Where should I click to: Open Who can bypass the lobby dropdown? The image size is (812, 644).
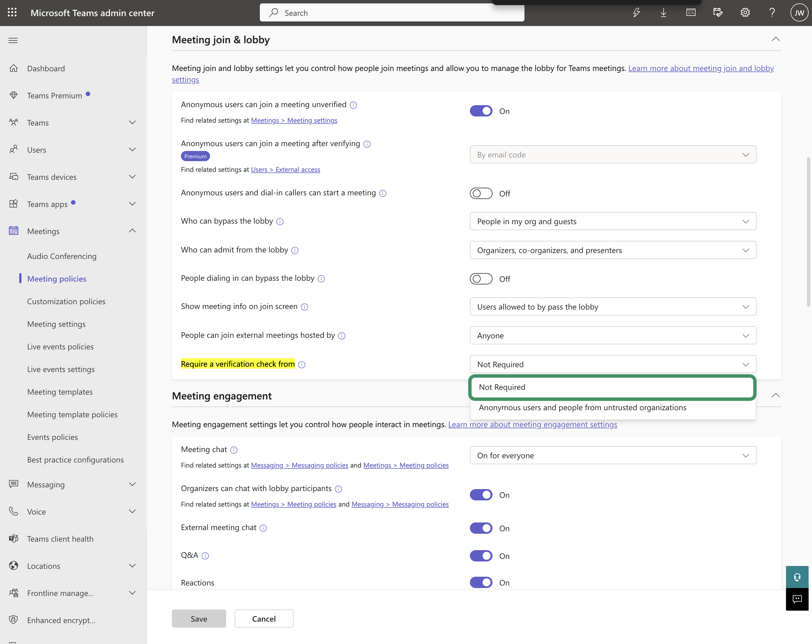[x=613, y=221]
